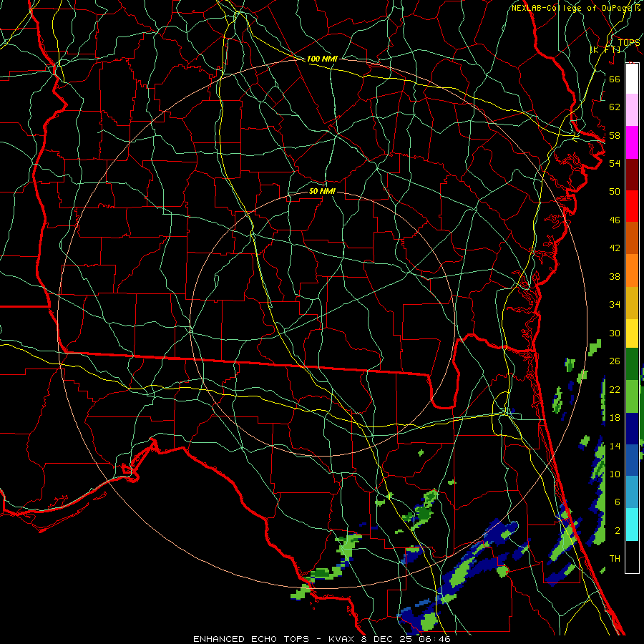Click the legend value "62"
Image resolution: width=644 pixels, height=644 pixels.
point(615,107)
